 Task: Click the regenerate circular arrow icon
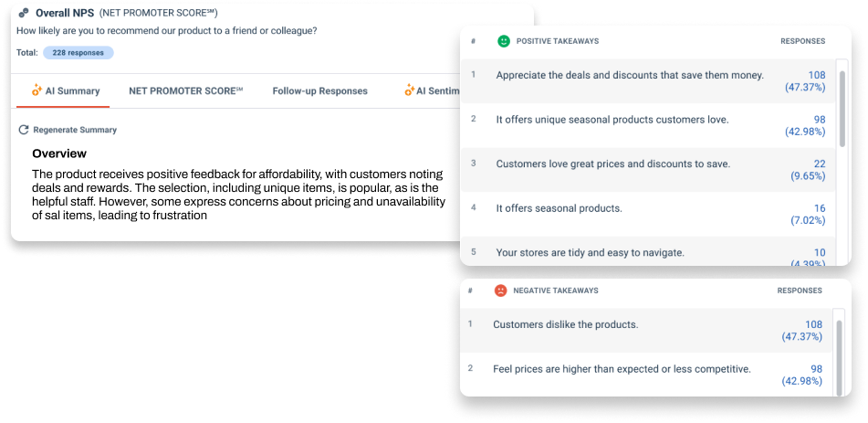24,130
